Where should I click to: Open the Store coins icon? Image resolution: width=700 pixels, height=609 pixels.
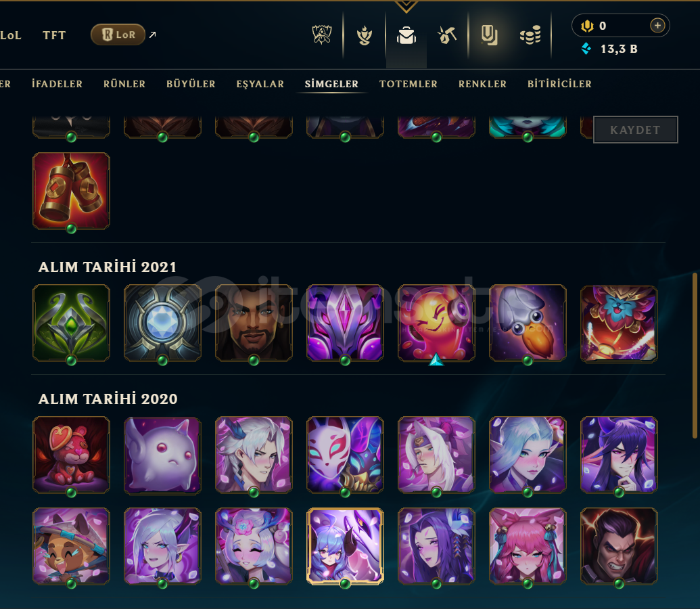pos(530,35)
